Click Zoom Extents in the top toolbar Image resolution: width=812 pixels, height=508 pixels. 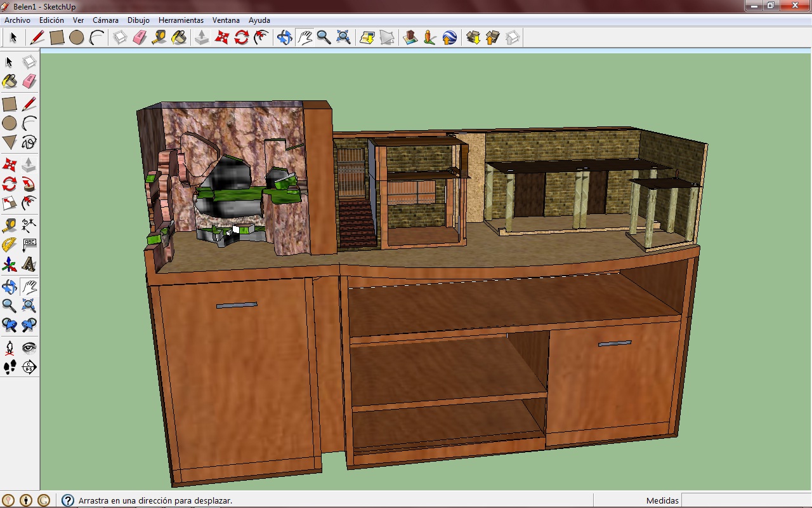pos(343,37)
